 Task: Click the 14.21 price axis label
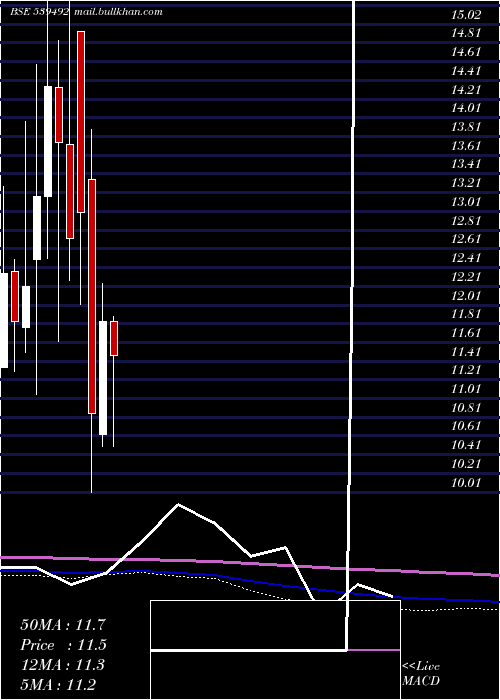(466, 90)
